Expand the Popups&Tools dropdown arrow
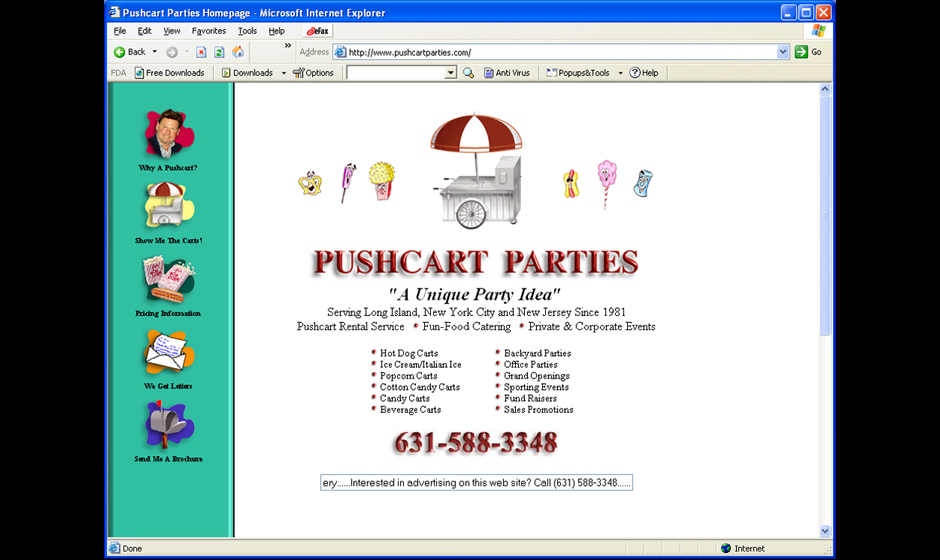This screenshot has width=940, height=560. point(620,73)
